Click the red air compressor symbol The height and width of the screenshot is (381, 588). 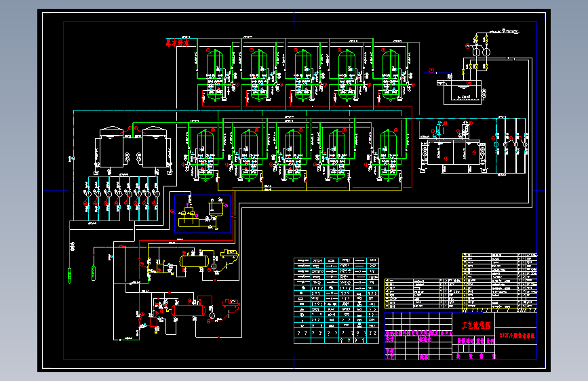click(x=231, y=303)
